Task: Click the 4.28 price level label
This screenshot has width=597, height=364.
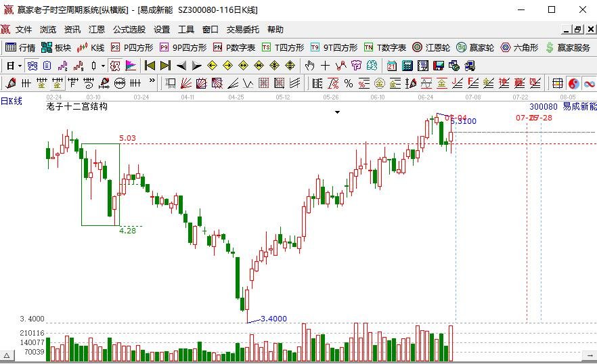Action: (x=127, y=230)
